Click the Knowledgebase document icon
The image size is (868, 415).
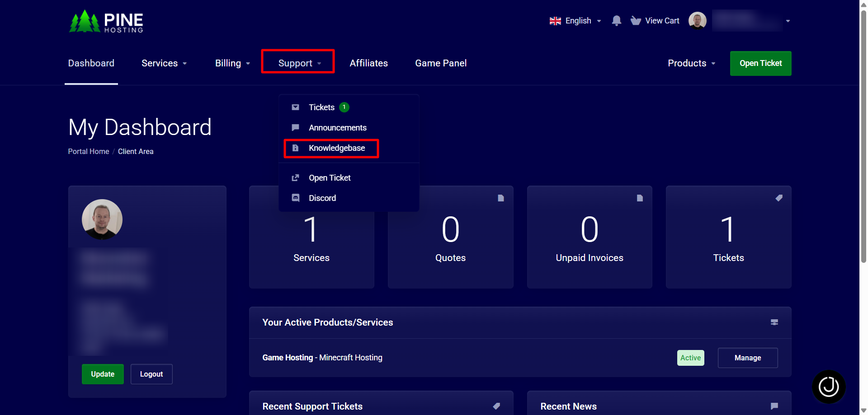(x=295, y=148)
